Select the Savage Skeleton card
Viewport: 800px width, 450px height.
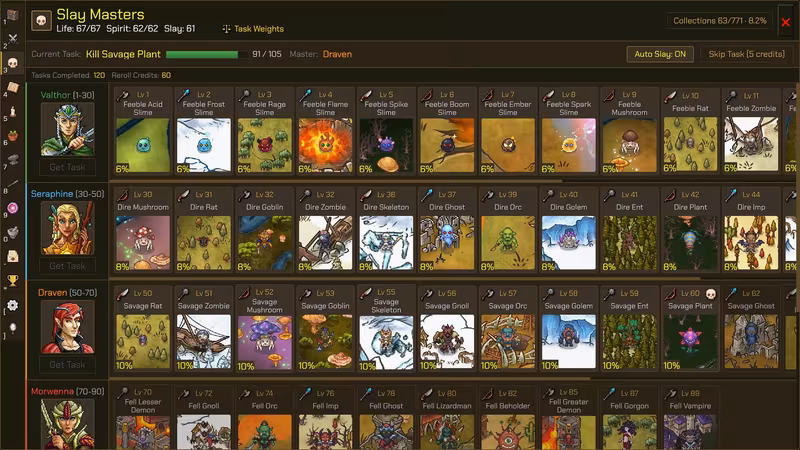click(386, 329)
